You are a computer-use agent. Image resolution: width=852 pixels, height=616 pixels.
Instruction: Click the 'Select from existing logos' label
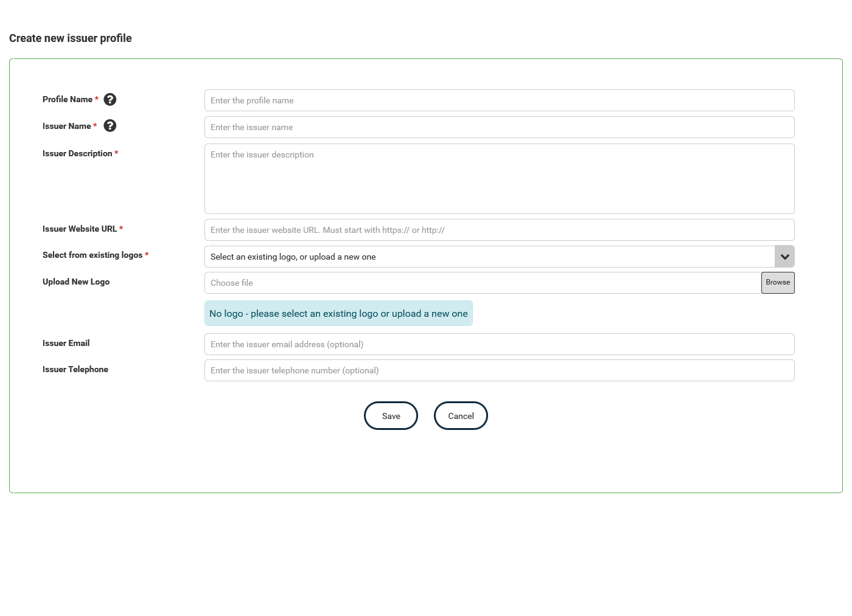click(93, 255)
